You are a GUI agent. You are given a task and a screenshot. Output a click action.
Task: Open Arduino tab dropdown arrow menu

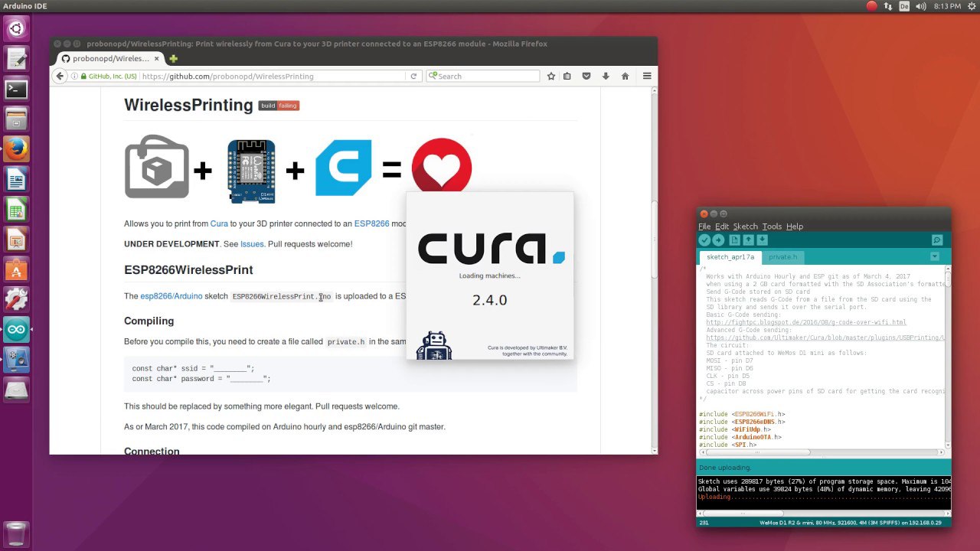point(935,256)
